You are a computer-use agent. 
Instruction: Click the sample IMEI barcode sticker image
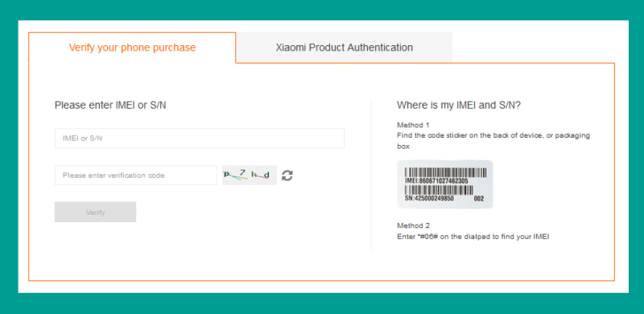point(445,184)
